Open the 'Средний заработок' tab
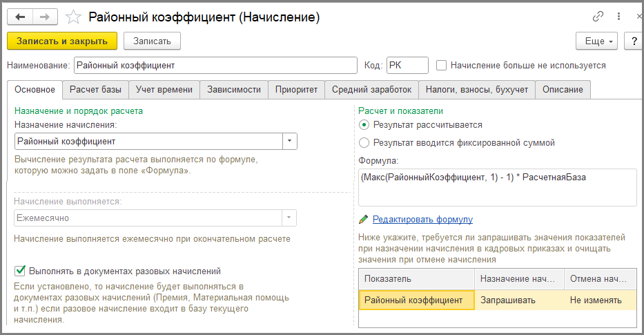This screenshot has width=644, height=335. click(371, 90)
